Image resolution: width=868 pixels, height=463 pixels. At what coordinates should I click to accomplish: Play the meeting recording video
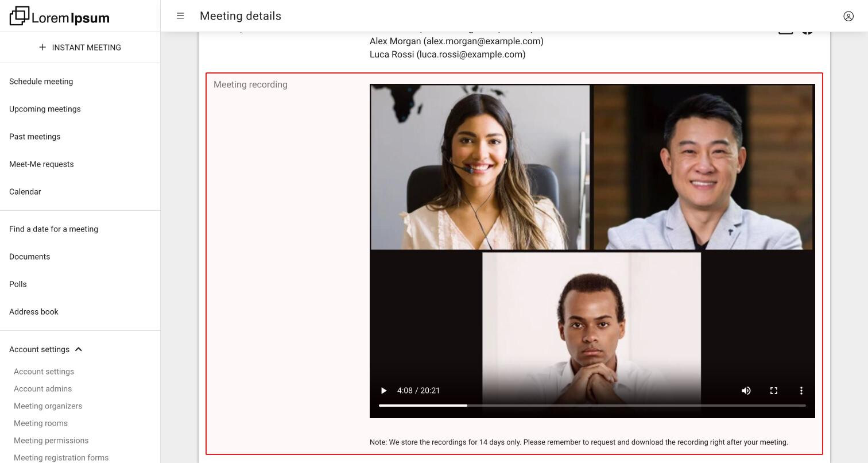(383, 391)
